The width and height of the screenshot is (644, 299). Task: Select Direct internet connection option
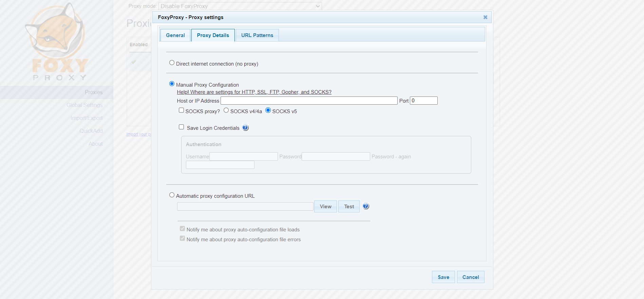pyautogui.click(x=172, y=63)
